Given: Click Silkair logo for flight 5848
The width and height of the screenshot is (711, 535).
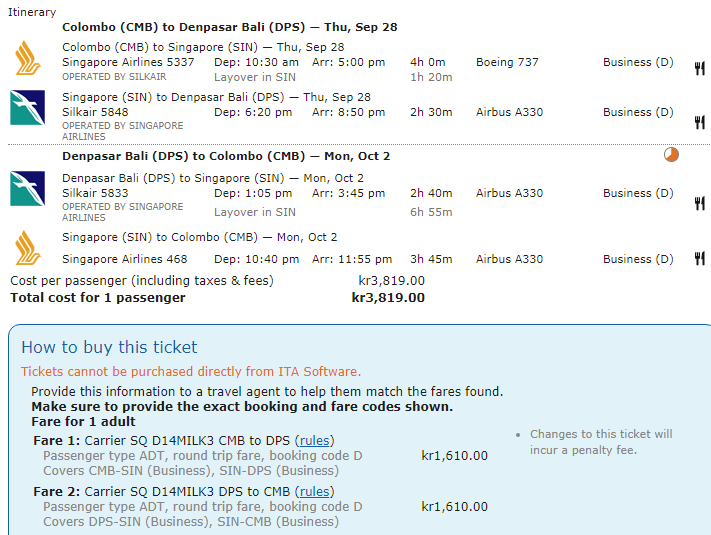Looking at the screenshot, I should (x=28, y=108).
